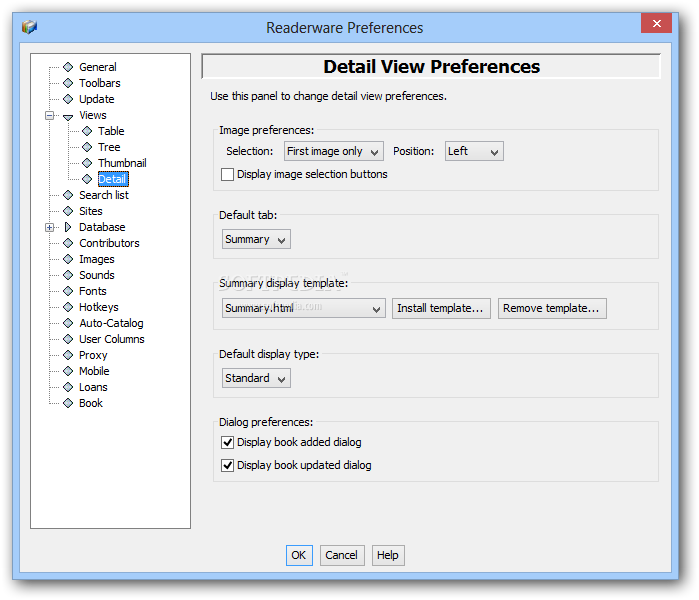Open Auto-Catalog preferences
The height and width of the screenshot is (600, 699).
[x=111, y=323]
